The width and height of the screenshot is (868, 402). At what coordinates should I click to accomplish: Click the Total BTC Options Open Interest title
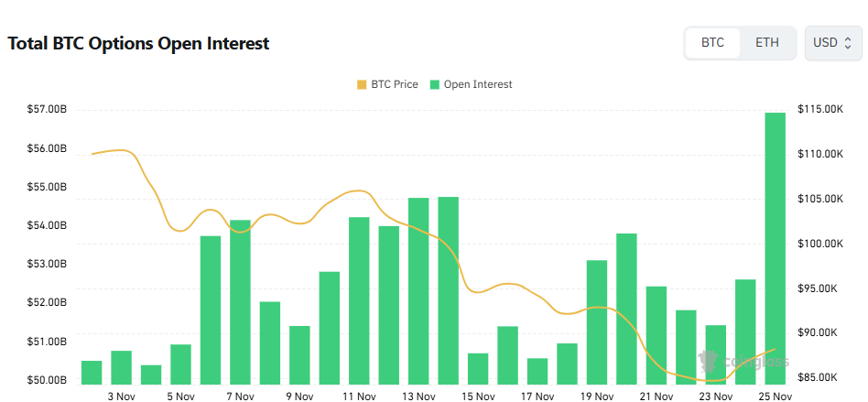click(138, 43)
